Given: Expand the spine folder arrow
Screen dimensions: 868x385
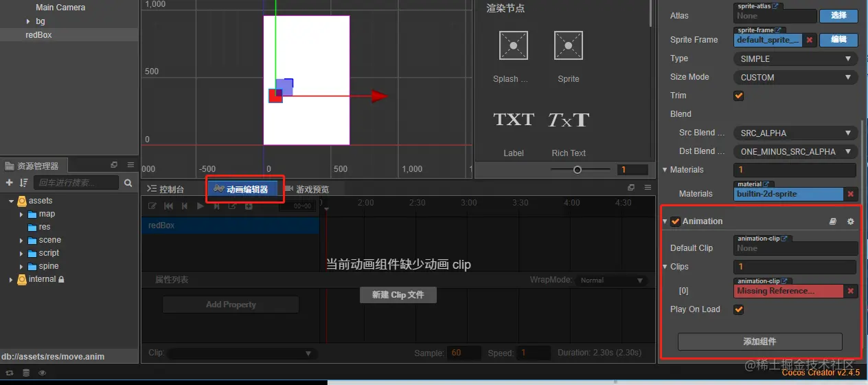Looking at the screenshot, I should coord(22,267).
